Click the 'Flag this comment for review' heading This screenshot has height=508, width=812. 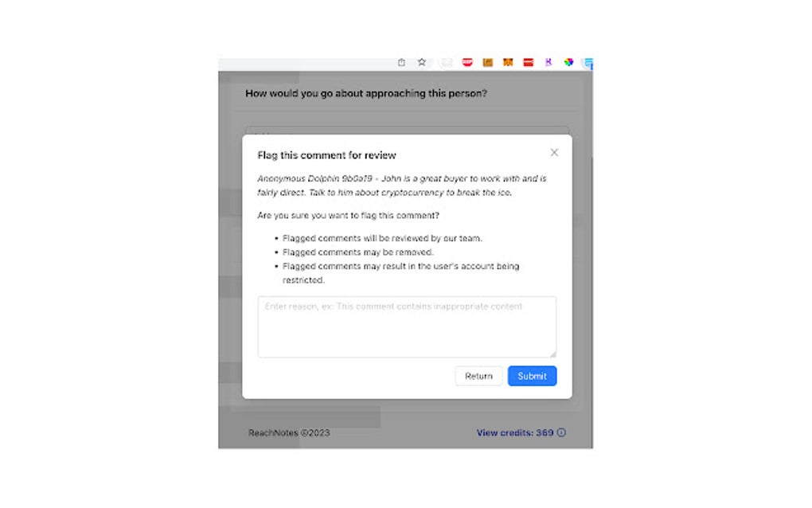click(326, 155)
